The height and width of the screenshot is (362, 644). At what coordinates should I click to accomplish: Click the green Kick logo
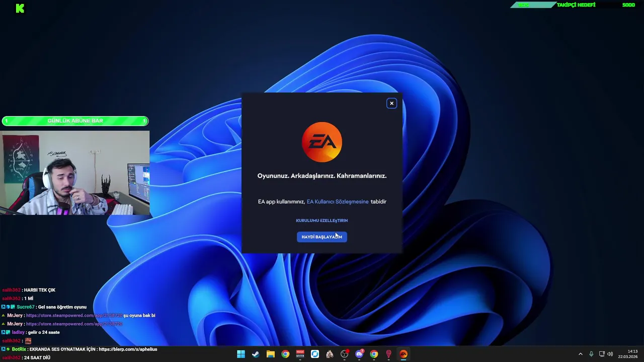coord(20,8)
